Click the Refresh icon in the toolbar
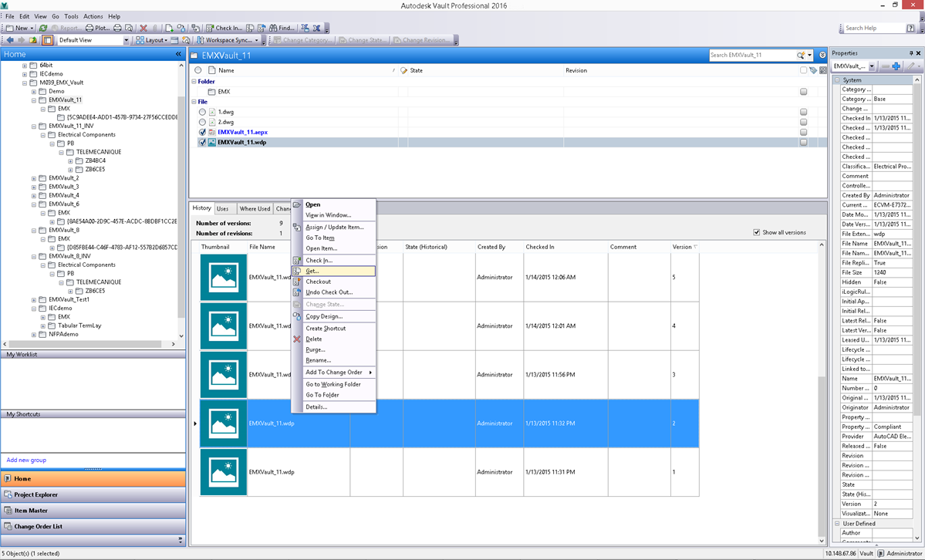Screen dimensions: 925x560 pos(43,28)
